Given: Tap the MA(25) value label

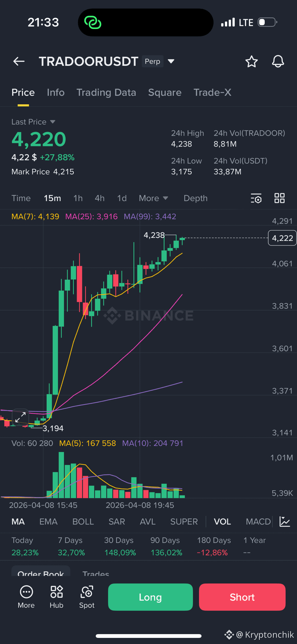Looking at the screenshot, I should pos(91,217).
